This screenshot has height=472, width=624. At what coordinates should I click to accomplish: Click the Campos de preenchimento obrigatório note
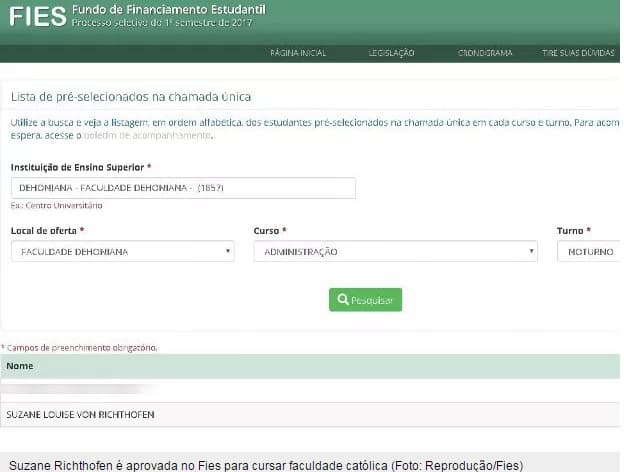pyautogui.click(x=80, y=347)
